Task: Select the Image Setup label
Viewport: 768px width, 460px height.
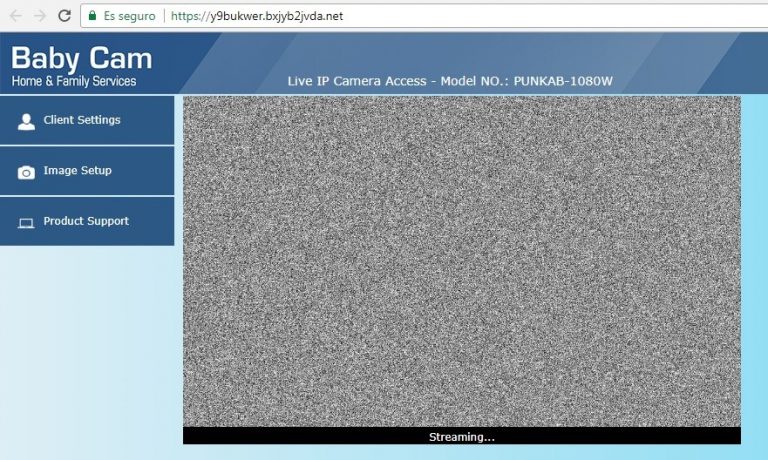Action: 77,171
